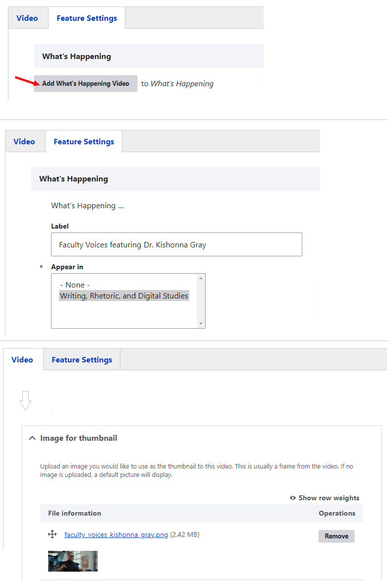
Task: Choose the - None - option in Appear in
Action: coord(75,285)
